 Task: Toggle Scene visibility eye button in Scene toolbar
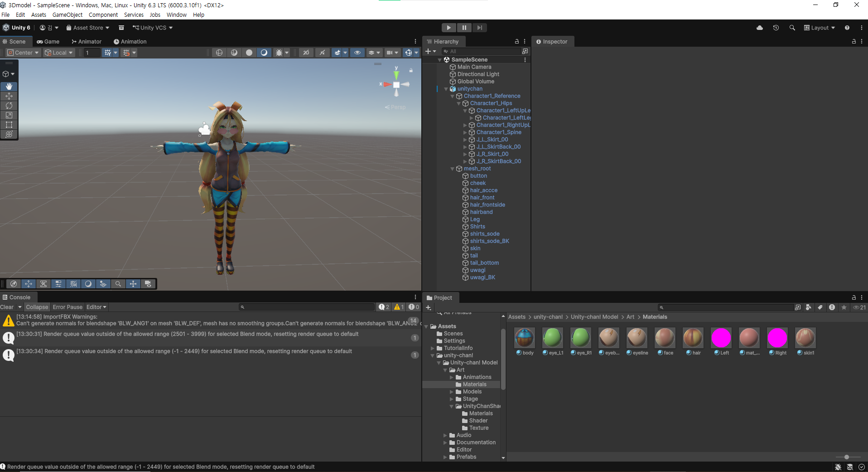pyautogui.click(x=357, y=53)
